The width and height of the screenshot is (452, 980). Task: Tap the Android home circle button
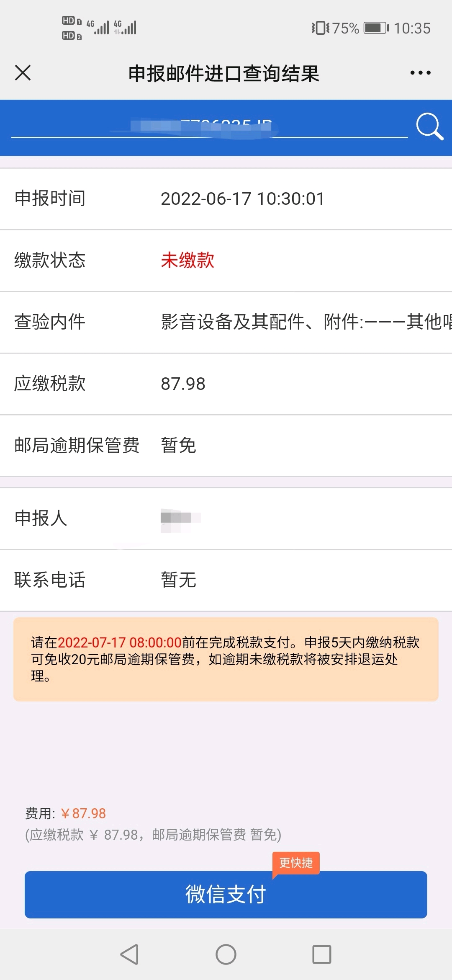click(x=226, y=954)
